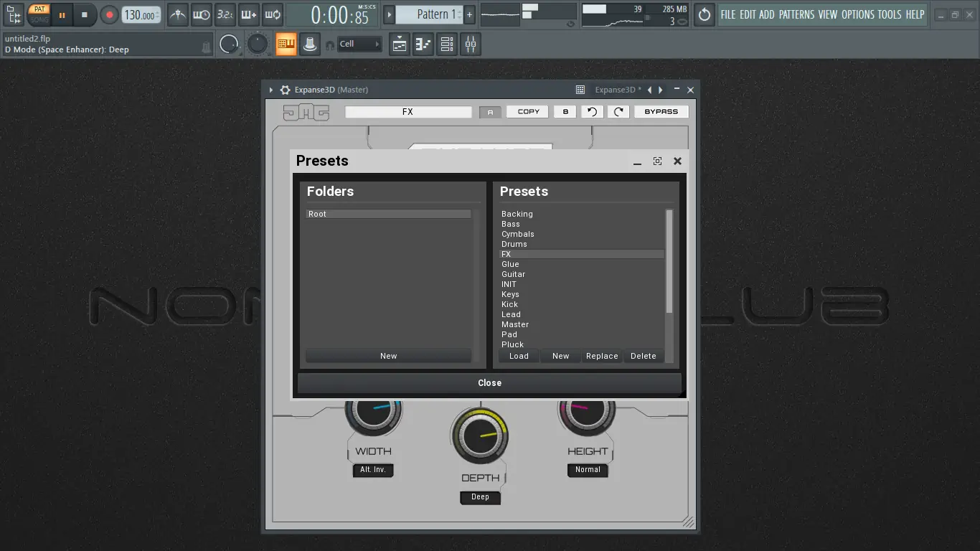This screenshot has width=980, height=551.
Task: Open the ADD menu
Action: [x=767, y=14]
